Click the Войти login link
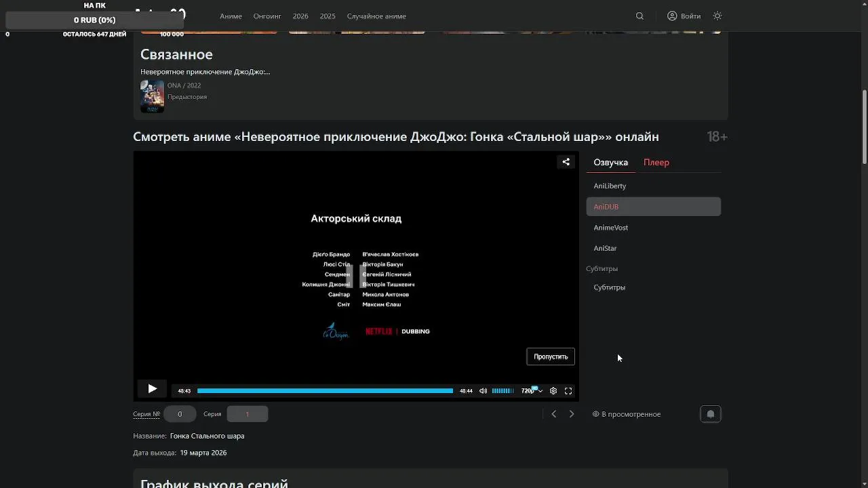 point(684,16)
